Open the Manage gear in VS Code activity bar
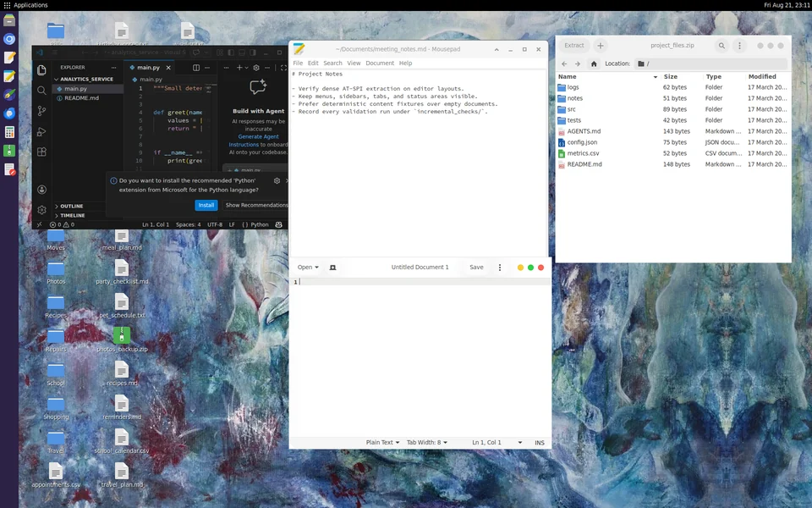This screenshot has height=508, width=812. (x=42, y=210)
